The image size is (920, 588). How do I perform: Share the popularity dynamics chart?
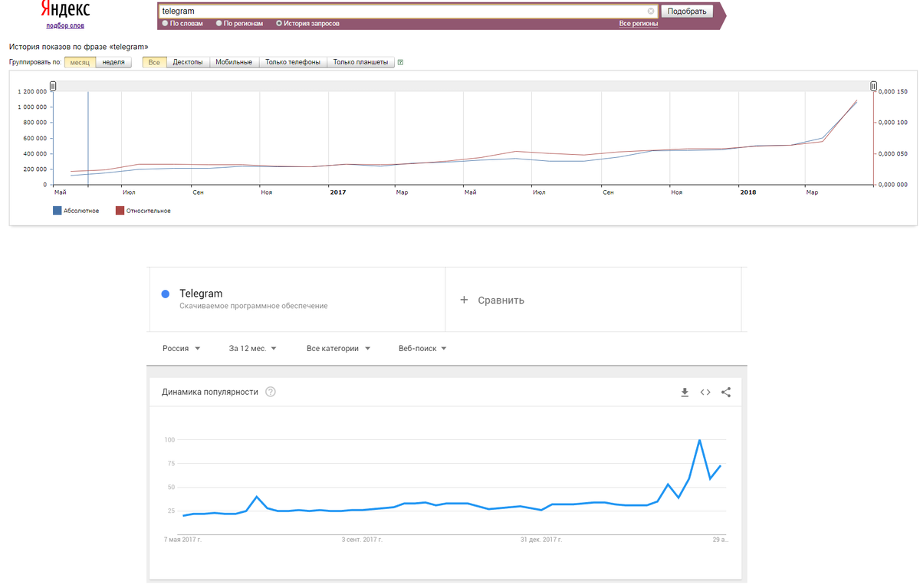coord(726,392)
